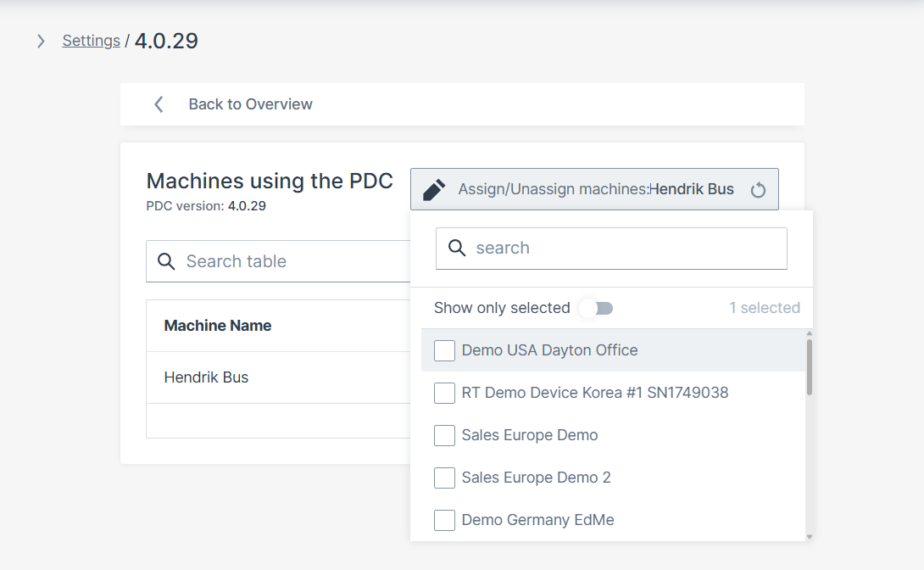Click the reset circular arrow icon

[x=758, y=190]
